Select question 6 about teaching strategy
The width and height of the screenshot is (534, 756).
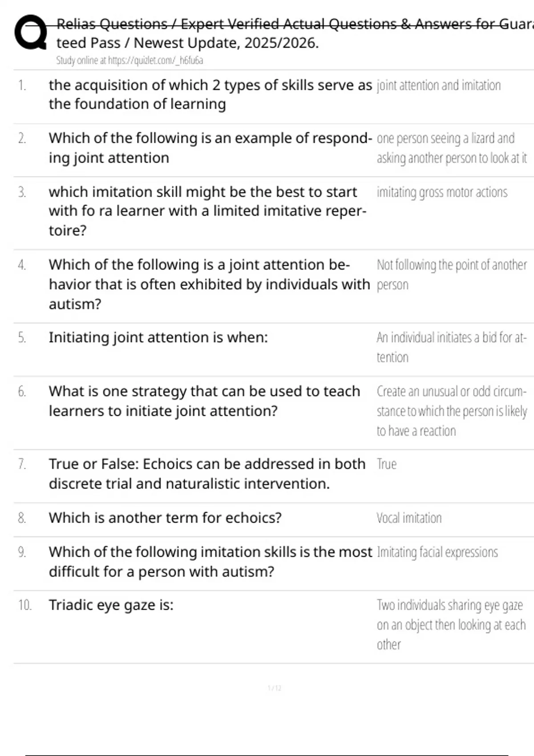pos(205,401)
